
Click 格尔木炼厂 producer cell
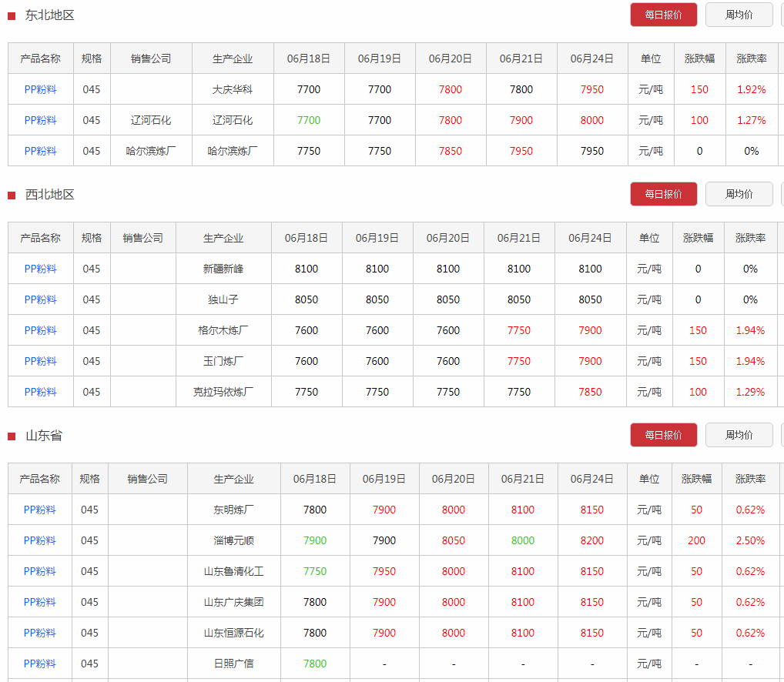click(x=223, y=330)
